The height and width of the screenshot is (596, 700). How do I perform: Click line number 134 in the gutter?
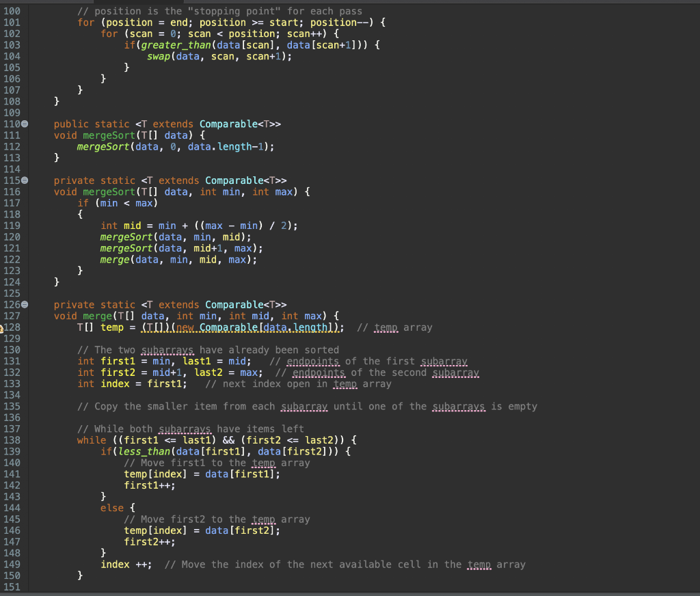pos(12,395)
